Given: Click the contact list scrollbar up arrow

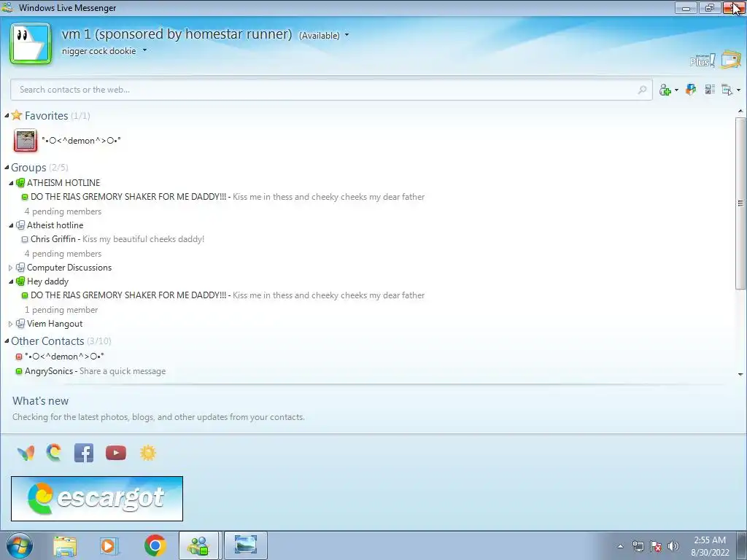Looking at the screenshot, I should tap(740, 112).
